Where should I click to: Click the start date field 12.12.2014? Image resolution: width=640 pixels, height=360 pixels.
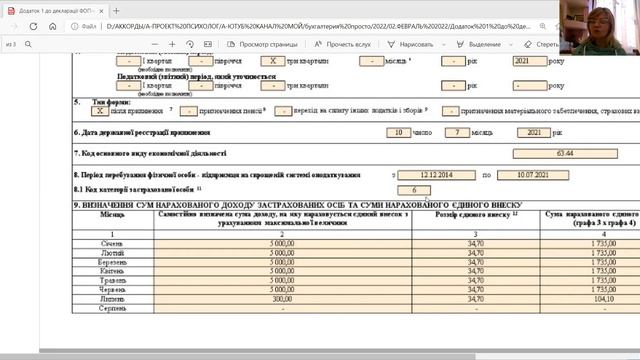[x=437, y=175]
